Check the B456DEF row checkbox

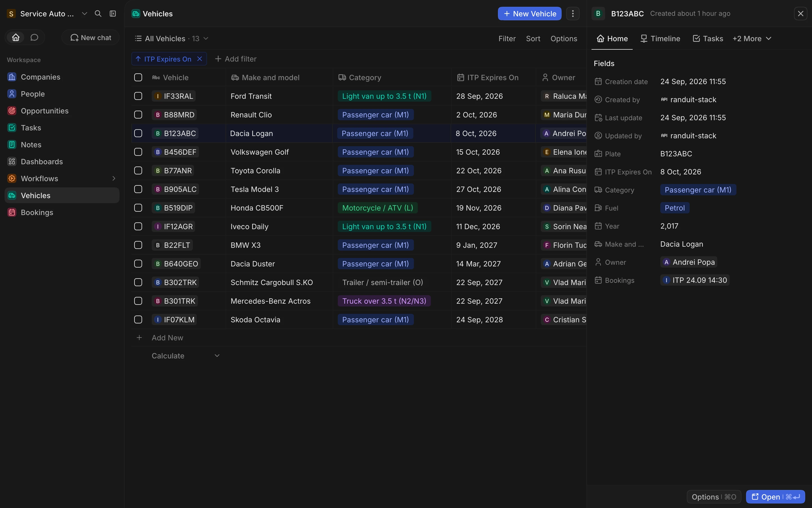(138, 152)
